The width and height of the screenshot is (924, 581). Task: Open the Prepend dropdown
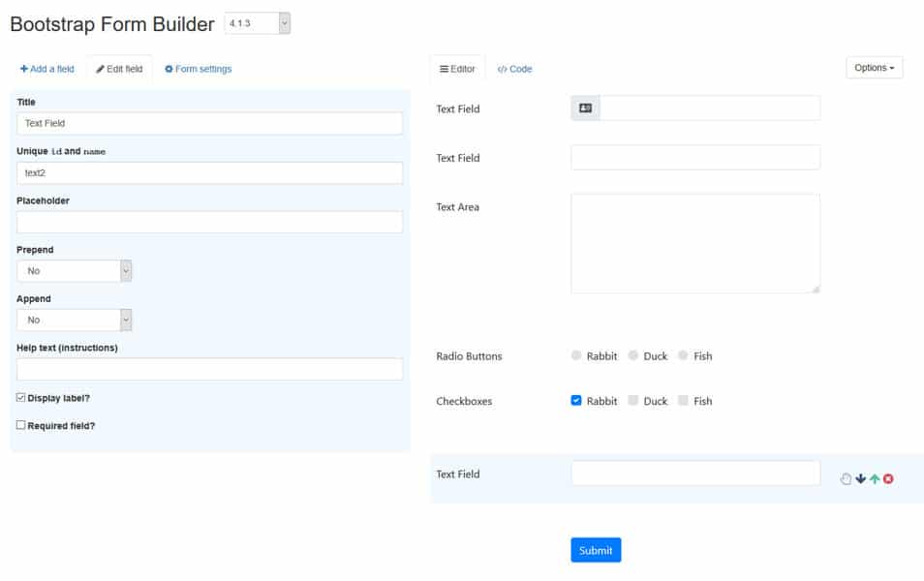[x=75, y=270]
